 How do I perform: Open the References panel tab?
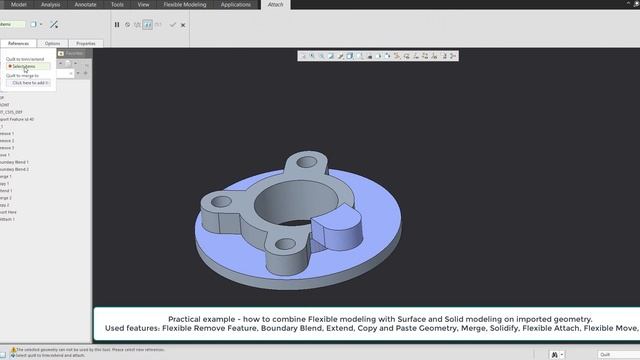[x=18, y=43]
